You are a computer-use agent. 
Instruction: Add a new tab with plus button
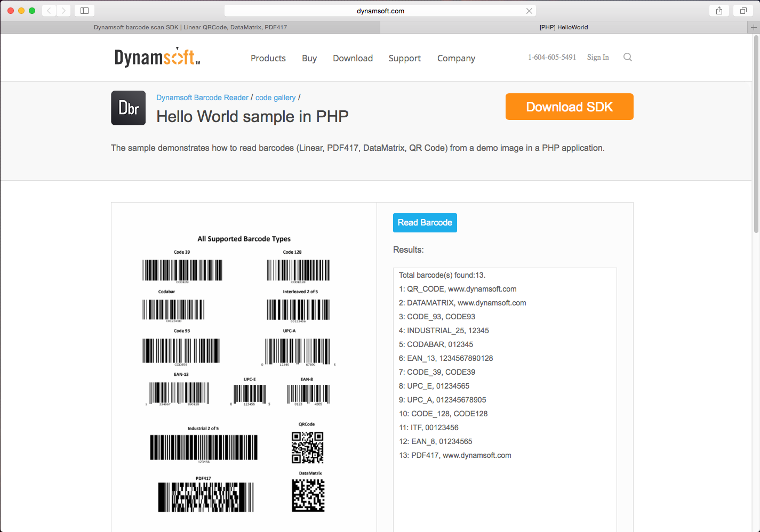click(x=754, y=27)
